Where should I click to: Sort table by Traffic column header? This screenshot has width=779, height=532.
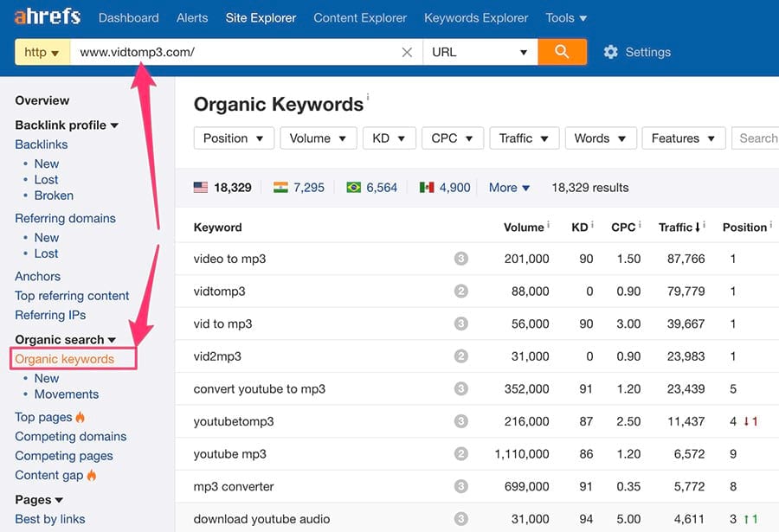pos(675,228)
